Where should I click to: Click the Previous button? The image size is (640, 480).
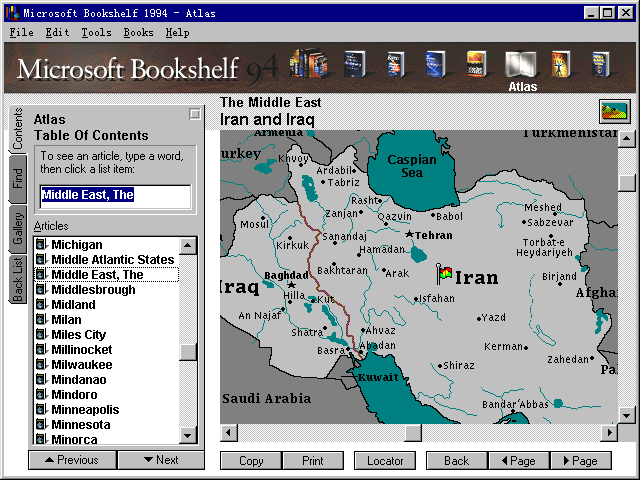click(x=72, y=460)
